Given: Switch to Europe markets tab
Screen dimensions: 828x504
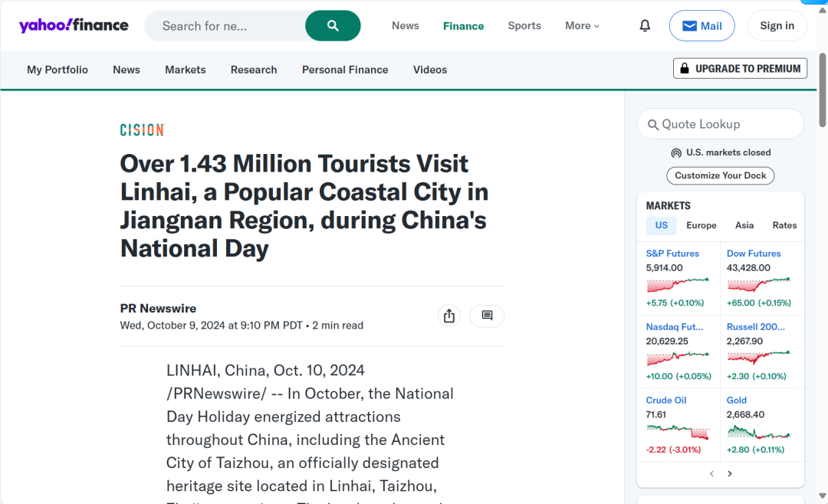Looking at the screenshot, I should tap(701, 225).
